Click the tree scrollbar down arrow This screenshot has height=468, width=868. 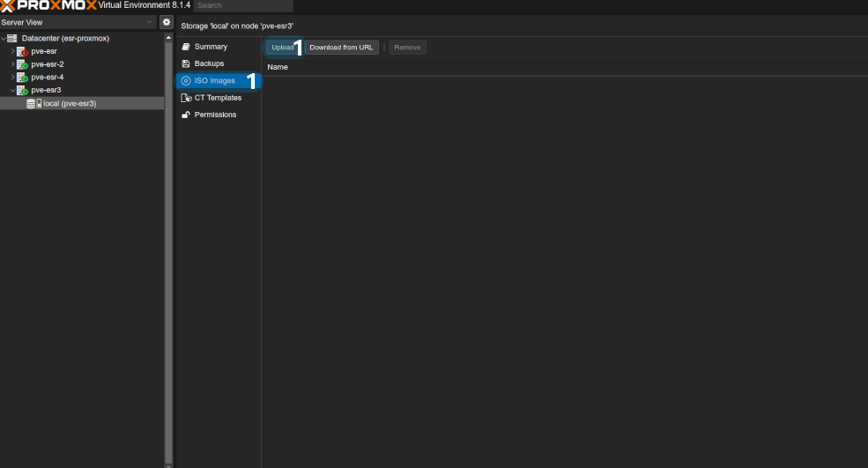[168, 465]
